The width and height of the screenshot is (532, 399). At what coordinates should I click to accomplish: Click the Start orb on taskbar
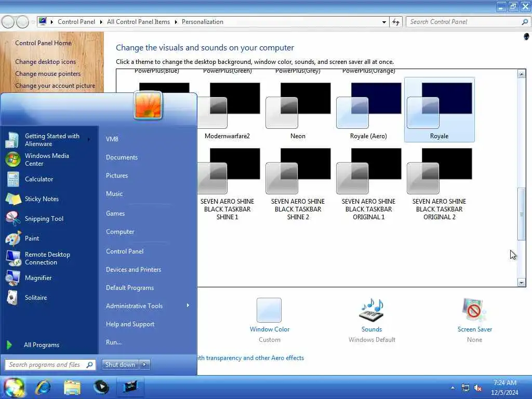tap(14, 388)
